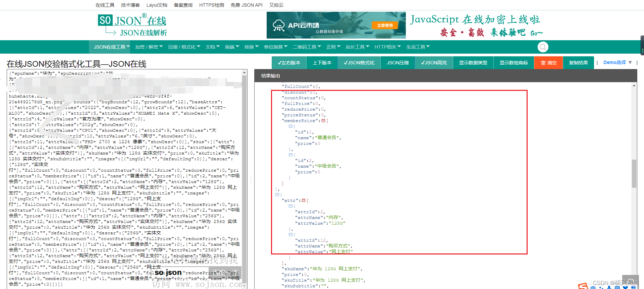
Task: Open the 技术博客 top link
Action: tap(130, 5)
